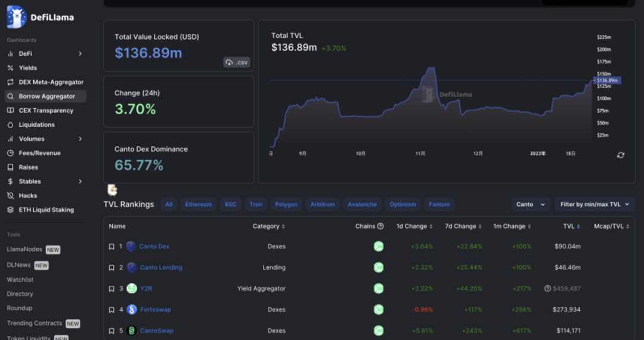Select the BSC chain filter

tap(230, 204)
